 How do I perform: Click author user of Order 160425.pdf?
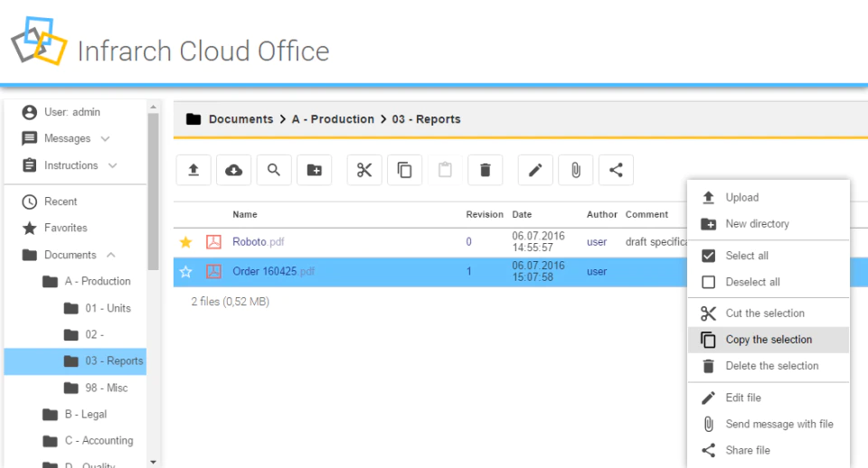click(x=597, y=272)
